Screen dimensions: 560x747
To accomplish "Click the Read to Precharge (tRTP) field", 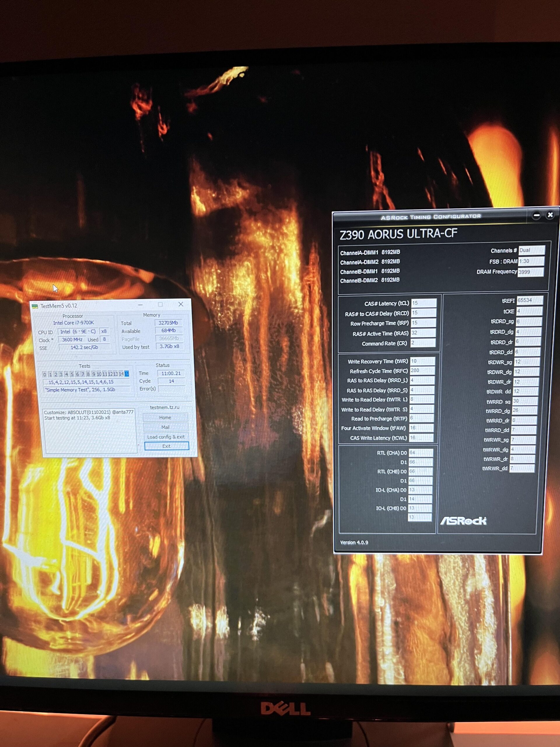I will click(421, 418).
